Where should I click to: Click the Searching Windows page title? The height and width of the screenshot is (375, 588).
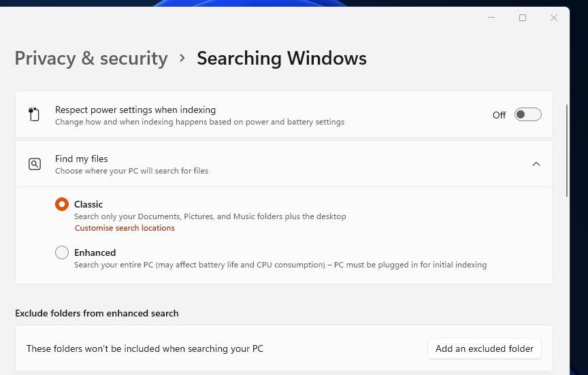tap(282, 58)
